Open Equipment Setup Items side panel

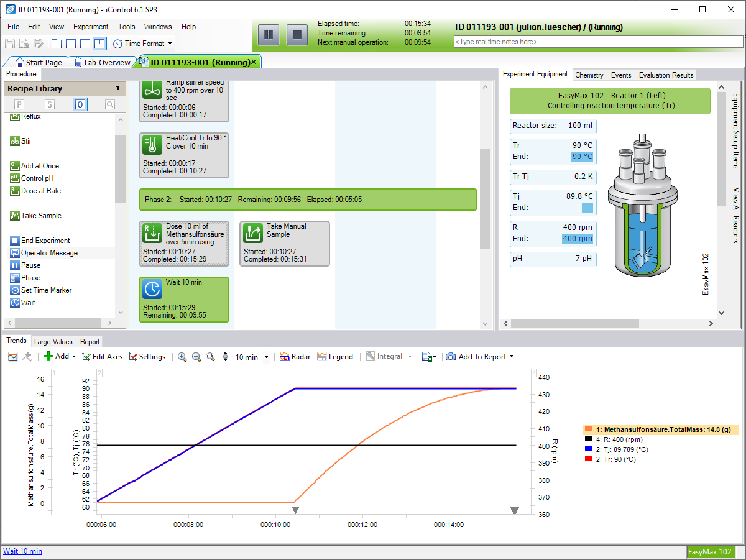(x=735, y=131)
